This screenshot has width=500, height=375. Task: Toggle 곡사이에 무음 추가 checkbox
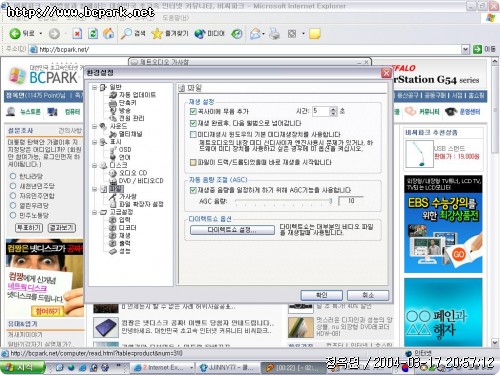coord(193,111)
